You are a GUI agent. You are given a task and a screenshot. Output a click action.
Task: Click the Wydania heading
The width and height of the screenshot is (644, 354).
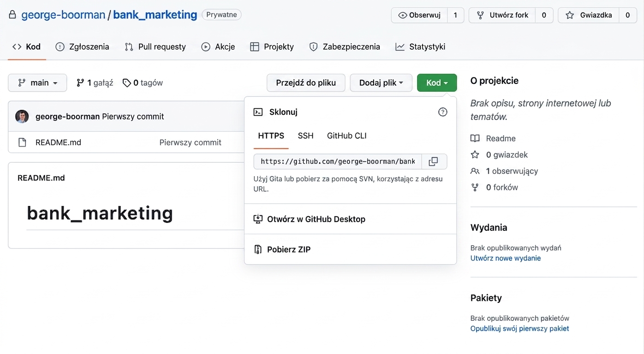[x=489, y=228]
